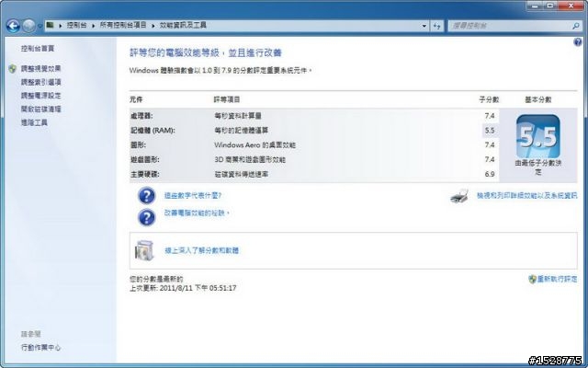This screenshot has height=368, width=588.
Task: Click the address bar refresh button
Action: pyautogui.click(x=437, y=26)
